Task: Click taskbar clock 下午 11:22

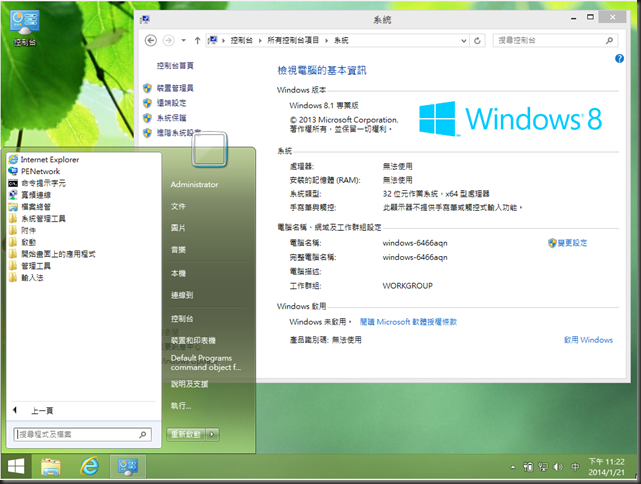Action: (606, 467)
